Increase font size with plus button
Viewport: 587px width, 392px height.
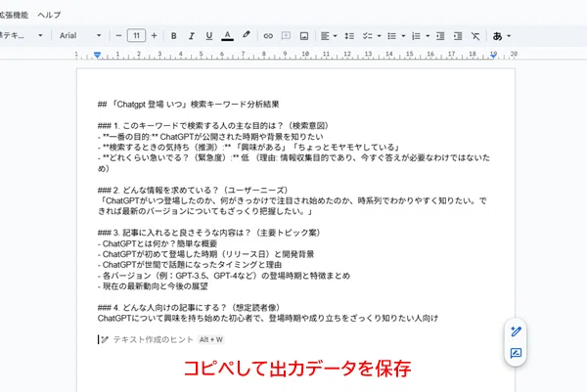click(154, 36)
